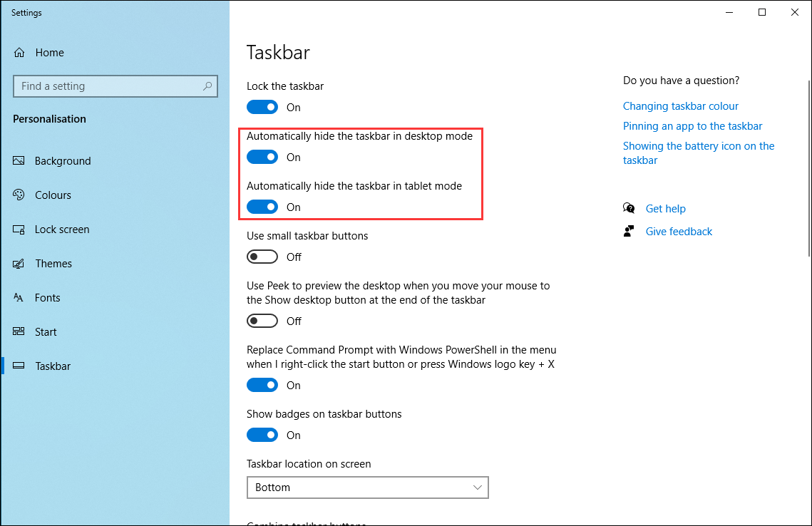812x526 pixels.
Task: Click the Themes icon in sidebar
Action: (19, 264)
